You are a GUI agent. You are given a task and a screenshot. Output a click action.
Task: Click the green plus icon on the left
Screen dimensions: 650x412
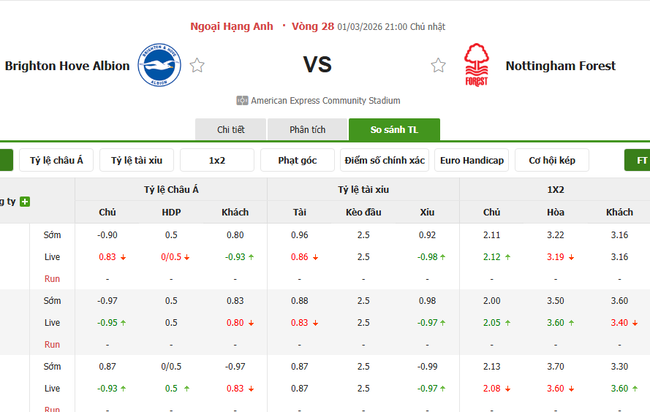pos(25,201)
